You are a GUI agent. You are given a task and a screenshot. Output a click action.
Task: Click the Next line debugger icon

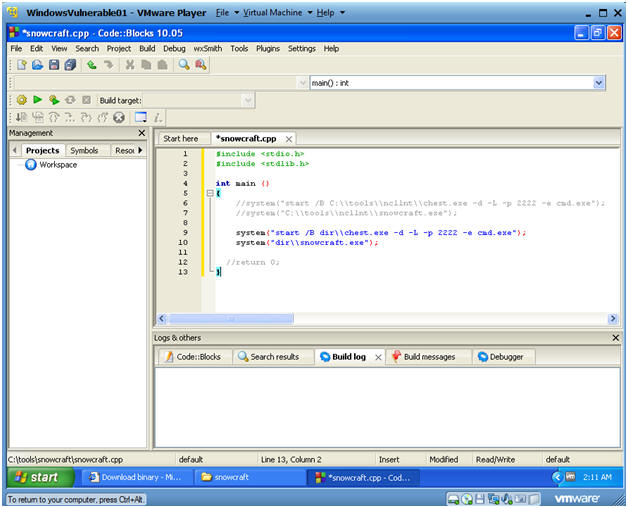54,117
